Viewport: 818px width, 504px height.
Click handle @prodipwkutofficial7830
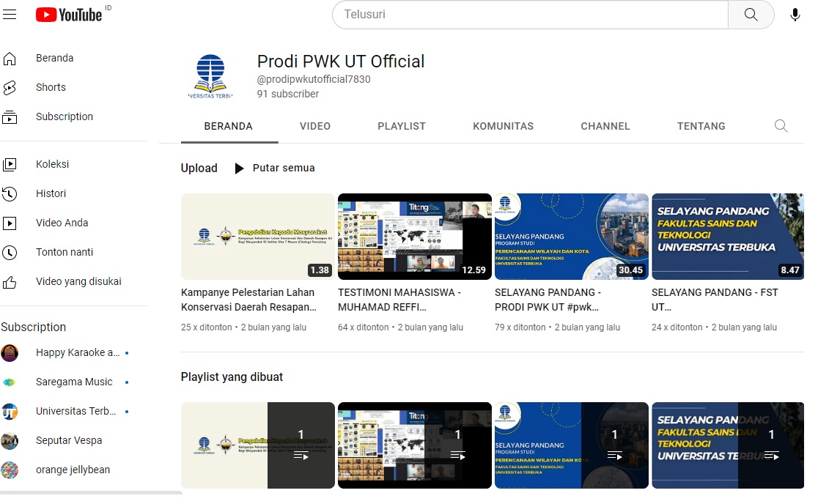point(314,79)
